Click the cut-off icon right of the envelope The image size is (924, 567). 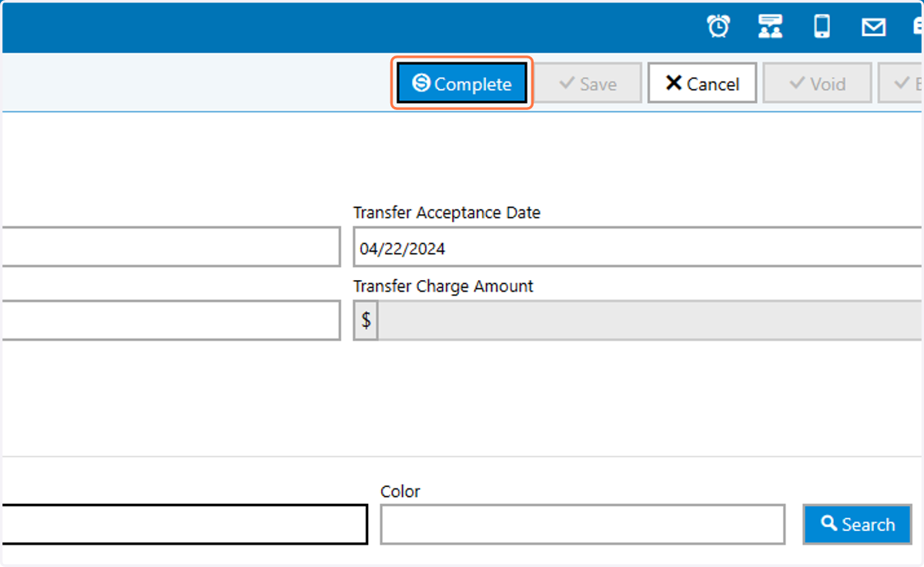pyautogui.click(x=918, y=27)
